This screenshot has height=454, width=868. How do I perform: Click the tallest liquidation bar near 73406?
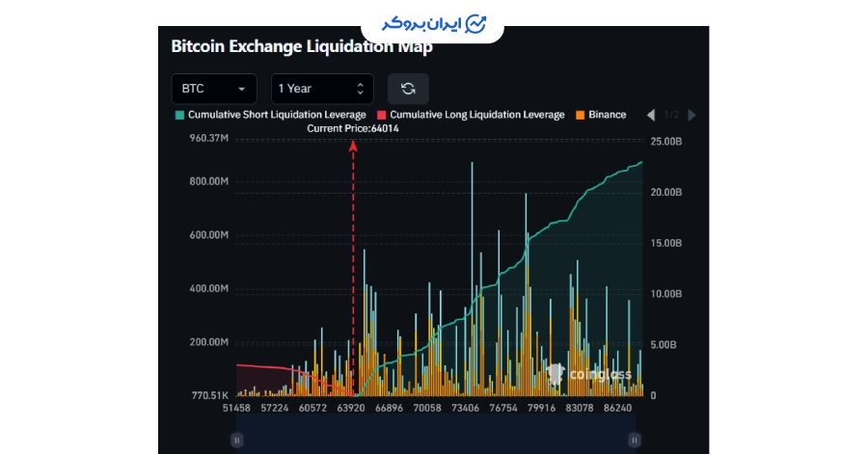click(473, 279)
